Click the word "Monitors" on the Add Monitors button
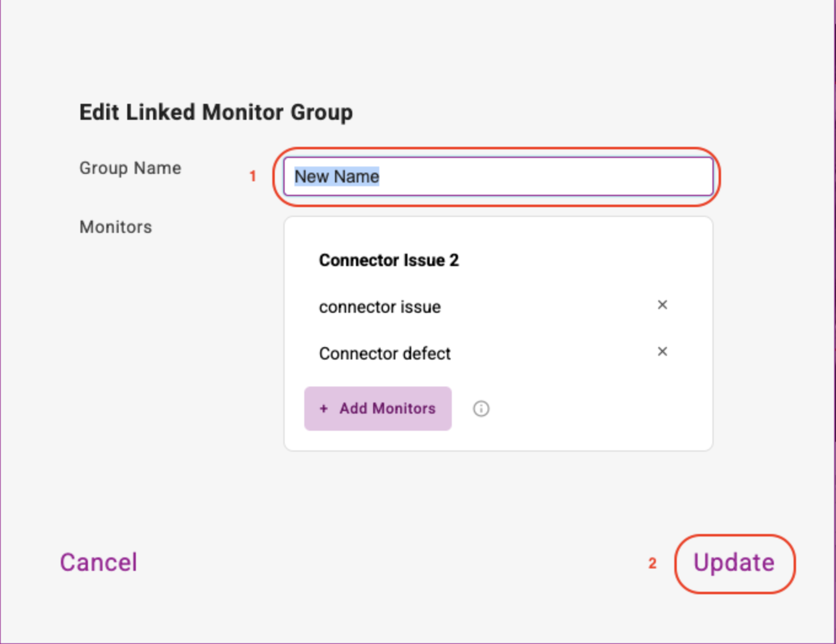Viewport: 836px width, 644px height. coord(404,409)
